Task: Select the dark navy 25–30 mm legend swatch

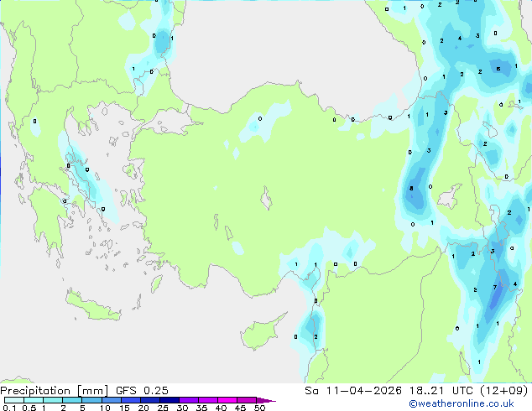Action: click(170, 400)
